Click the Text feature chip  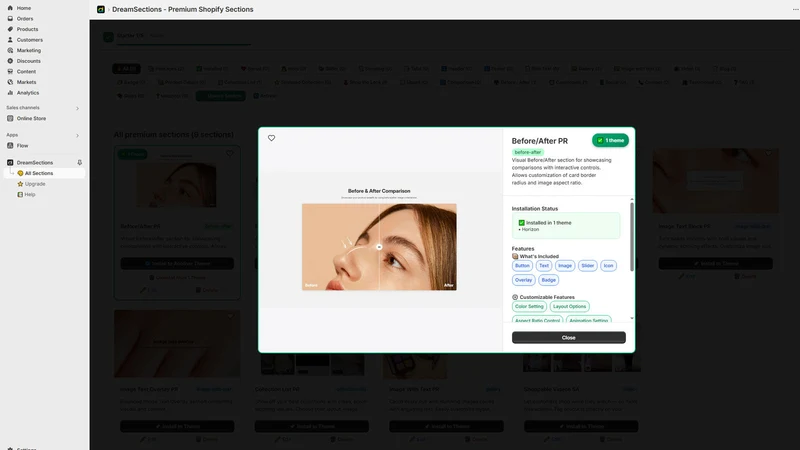pos(544,266)
